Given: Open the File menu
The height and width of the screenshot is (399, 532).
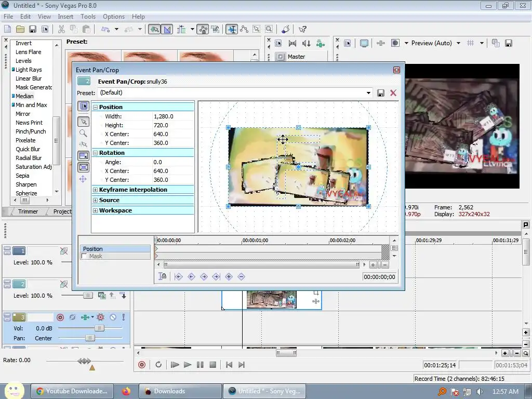Looking at the screenshot, I should click(x=8, y=16).
